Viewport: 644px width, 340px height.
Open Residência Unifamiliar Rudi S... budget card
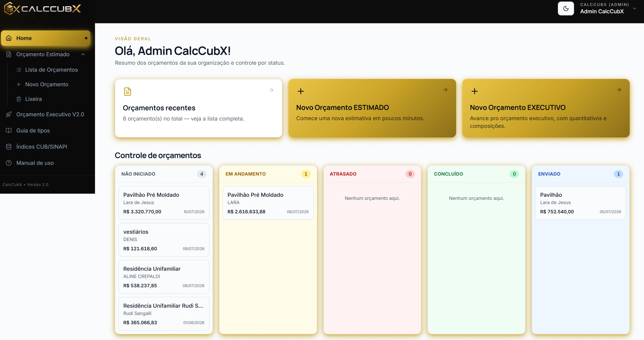(164, 314)
